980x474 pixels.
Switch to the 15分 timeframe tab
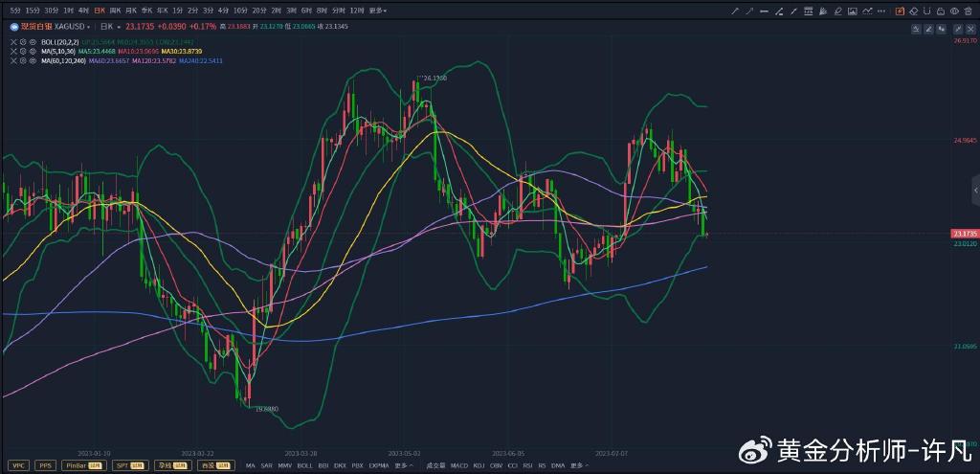tap(31, 11)
